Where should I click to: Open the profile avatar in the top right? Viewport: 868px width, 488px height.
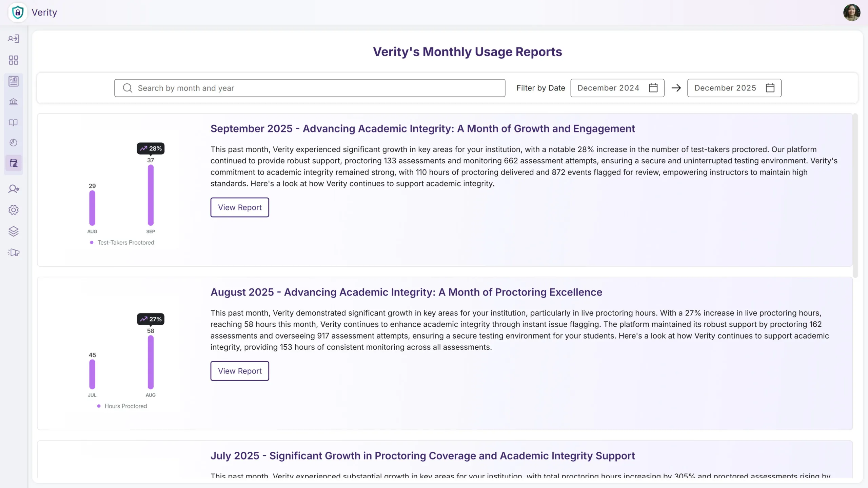851,13
